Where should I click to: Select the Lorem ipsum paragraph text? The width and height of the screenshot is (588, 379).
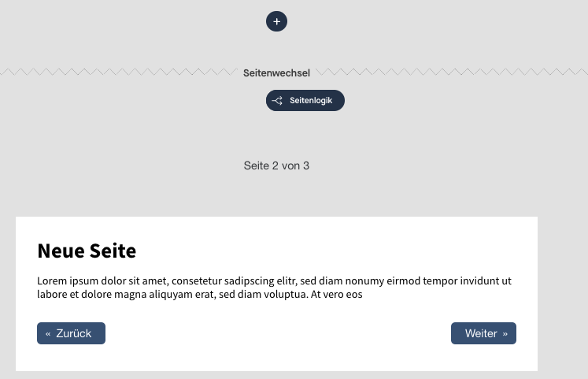pos(274,288)
